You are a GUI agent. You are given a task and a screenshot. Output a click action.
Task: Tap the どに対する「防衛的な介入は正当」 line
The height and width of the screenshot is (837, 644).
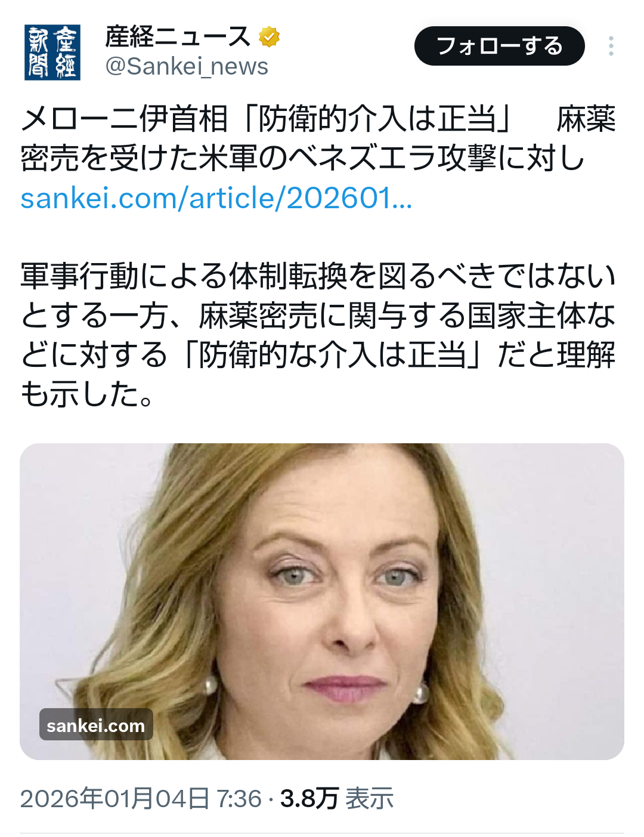318,354
